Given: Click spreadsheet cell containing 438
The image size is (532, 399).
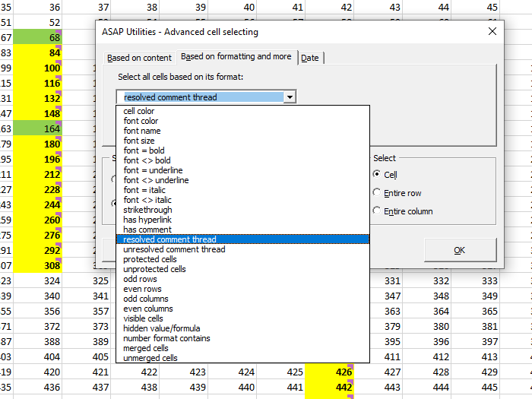Looking at the screenshot, I should click(135, 387).
